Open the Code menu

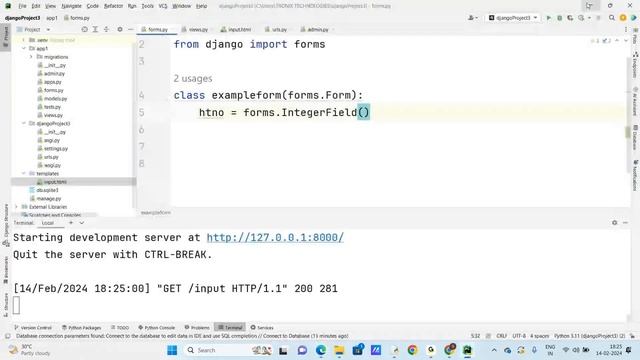(x=93, y=6)
